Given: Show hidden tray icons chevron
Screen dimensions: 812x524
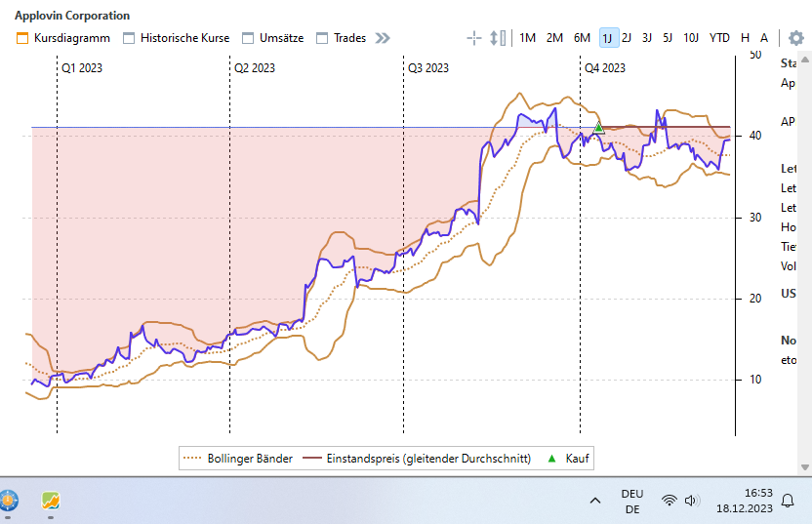Looking at the screenshot, I should 595,501.
